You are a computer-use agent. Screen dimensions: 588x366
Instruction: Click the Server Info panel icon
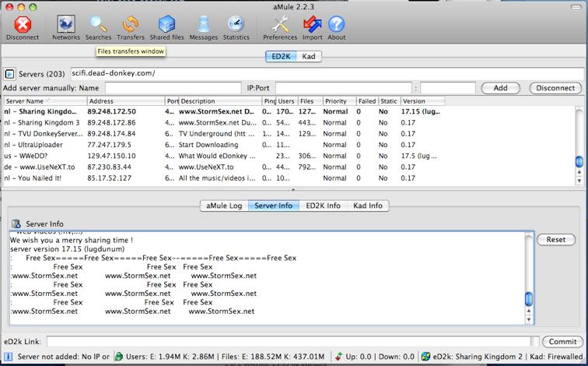16,223
